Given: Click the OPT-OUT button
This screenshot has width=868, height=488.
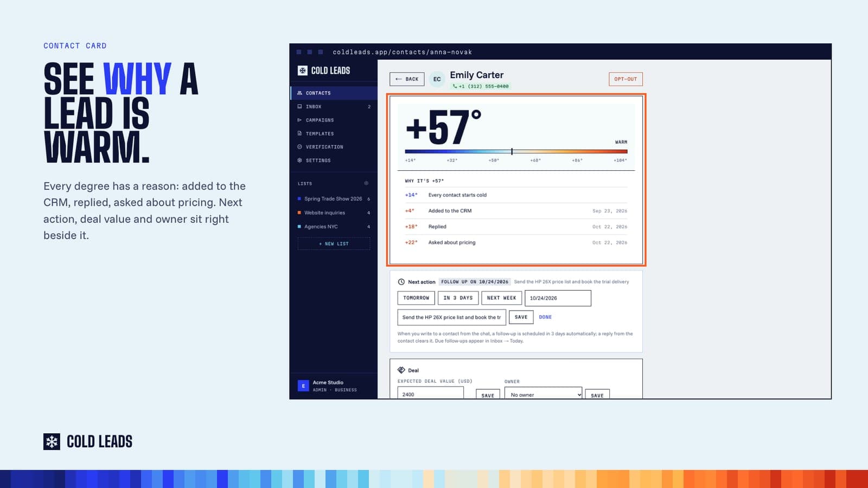Looking at the screenshot, I should (626, 79).
